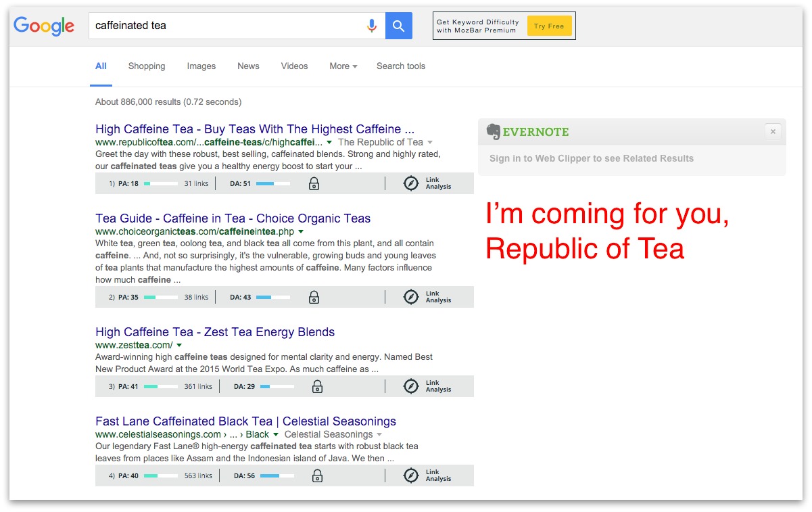Viewport: 812px width, 512px height.
Task: Click Sign in to Web Clipper text
Action: click(592, 158)
